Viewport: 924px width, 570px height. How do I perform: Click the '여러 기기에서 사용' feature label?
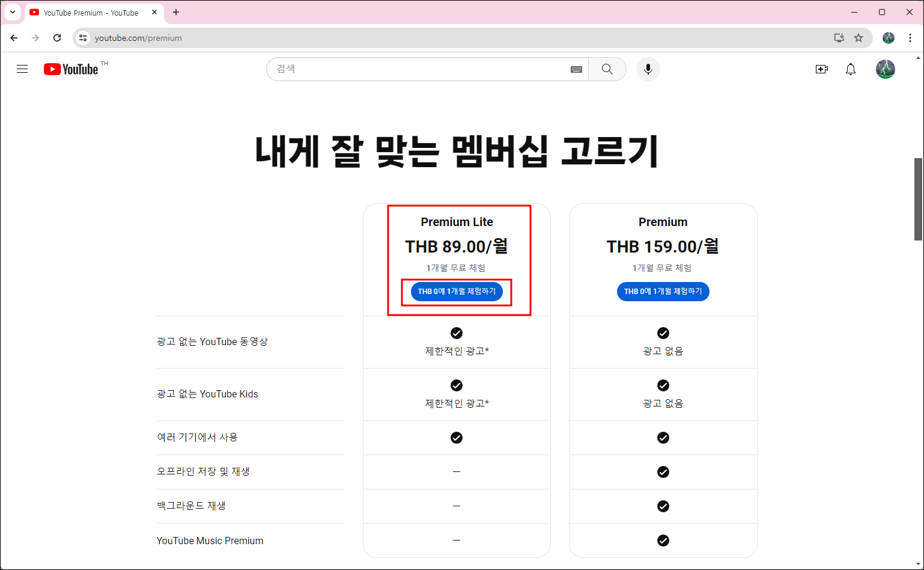point(197,437)
